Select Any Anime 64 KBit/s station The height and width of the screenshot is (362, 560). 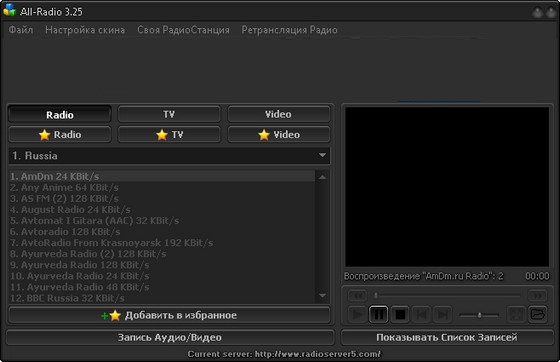point(162,187)
